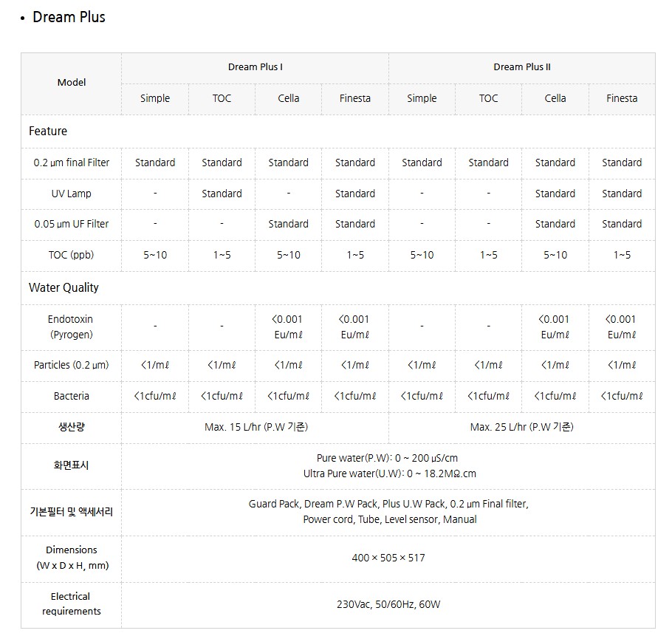Click the Dream Plus II column group header
The width and height of the screenshot is (672, 636).
coord(522,67)
